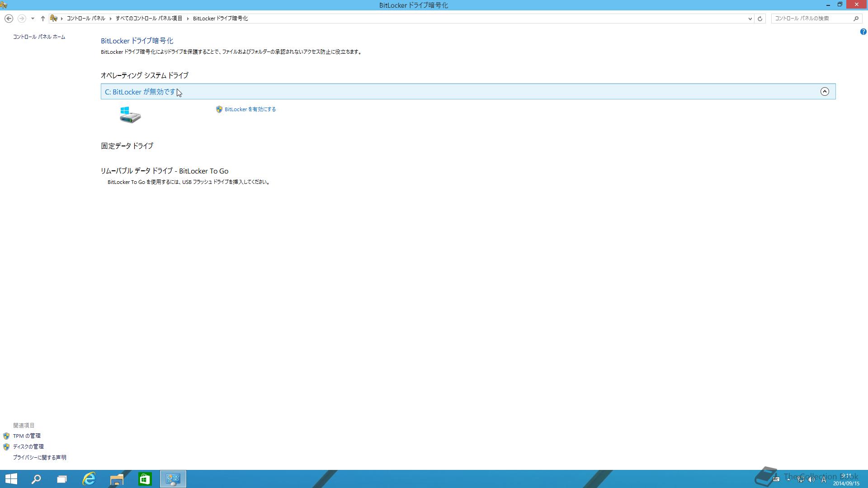Open Task View on the taskbar
This screenshot has width=868, height=488.
point(62,479)
